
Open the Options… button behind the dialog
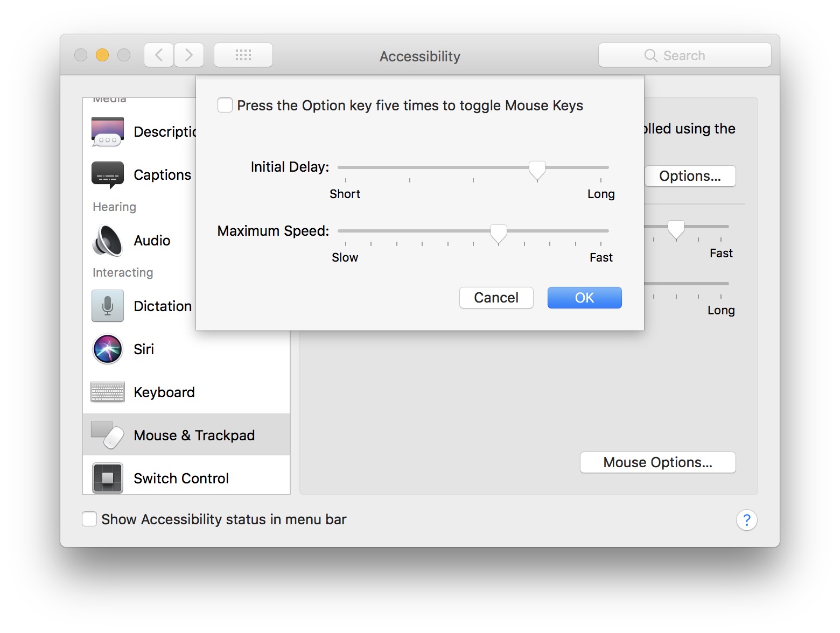coord(690,176)
